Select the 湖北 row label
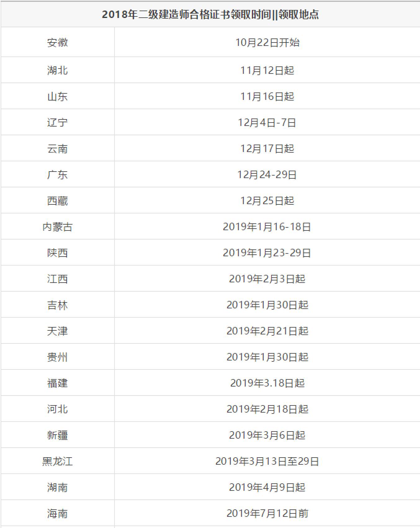This screenshot has width=420, height=528. click(57, 70)
